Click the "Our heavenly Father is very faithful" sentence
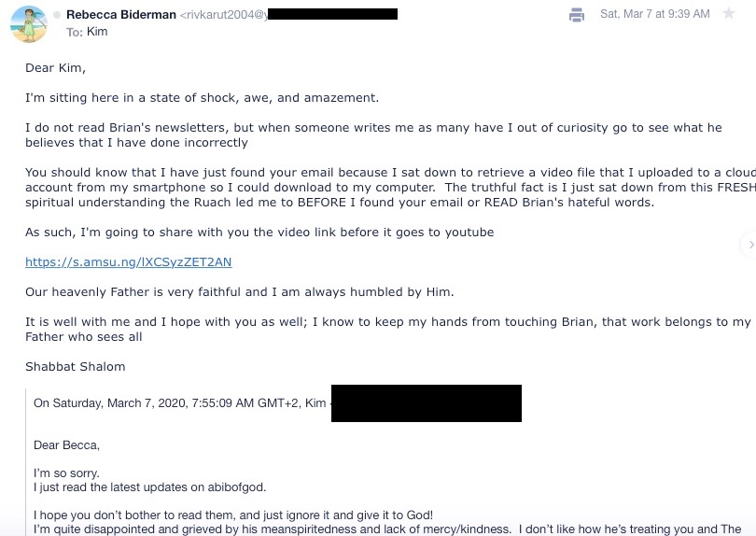The height and width of the screenshot is (536, 756). click(x=239, y=292)
